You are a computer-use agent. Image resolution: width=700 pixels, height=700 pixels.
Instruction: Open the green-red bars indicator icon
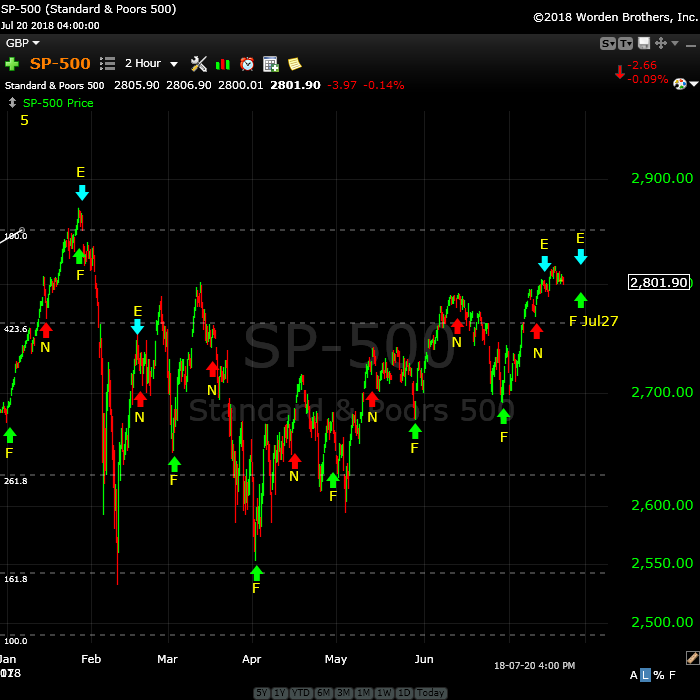[x=223, y=64]
